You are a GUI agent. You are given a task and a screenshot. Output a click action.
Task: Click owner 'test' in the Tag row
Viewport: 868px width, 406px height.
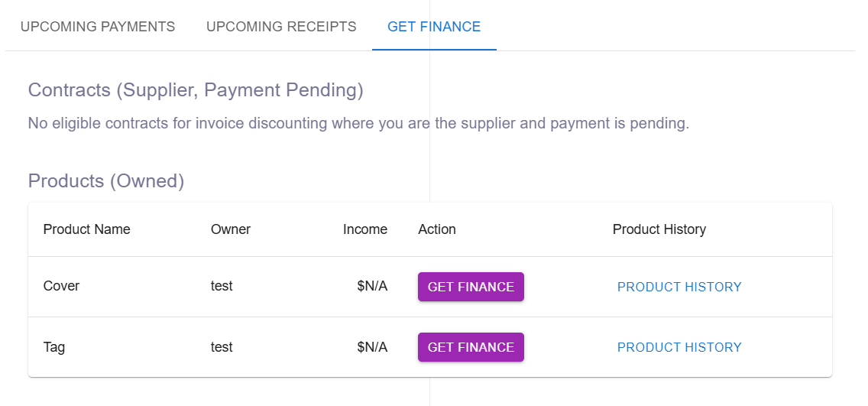coord(222,347)
